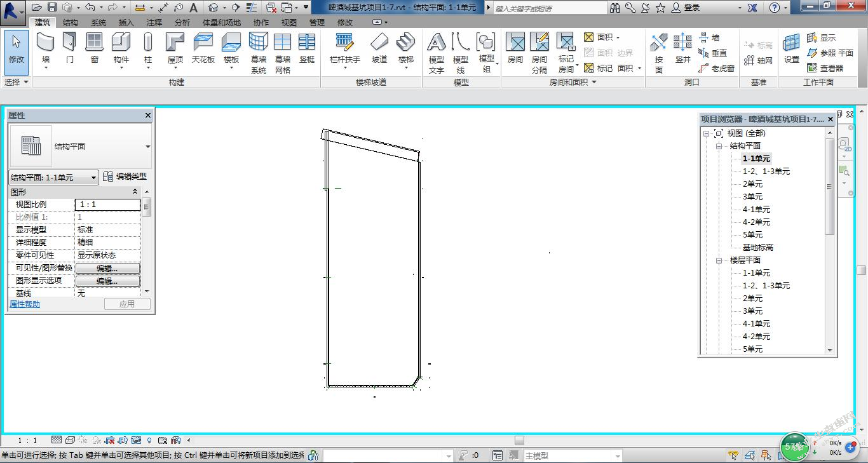The height and width of the screenshot is (463, 868).
Task: Open the Help question mark icon
Action: [x=774, y=7]
